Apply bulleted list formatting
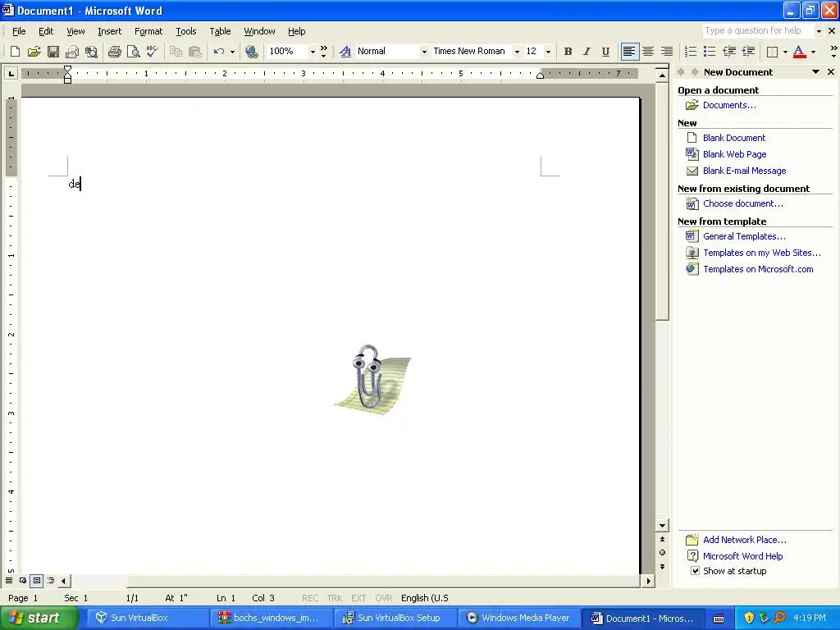Viewport: 840px width, 630px height. 710,52
